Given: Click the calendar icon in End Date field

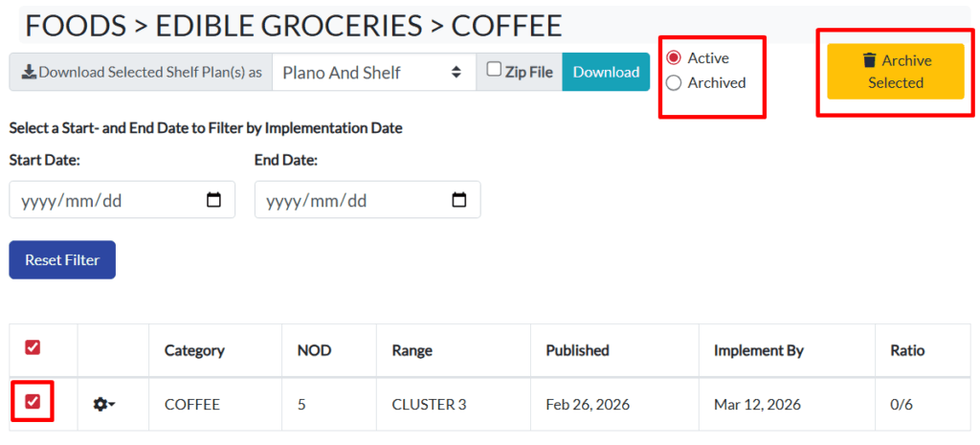Looking at the screenshot, I should tap(458, 200).
